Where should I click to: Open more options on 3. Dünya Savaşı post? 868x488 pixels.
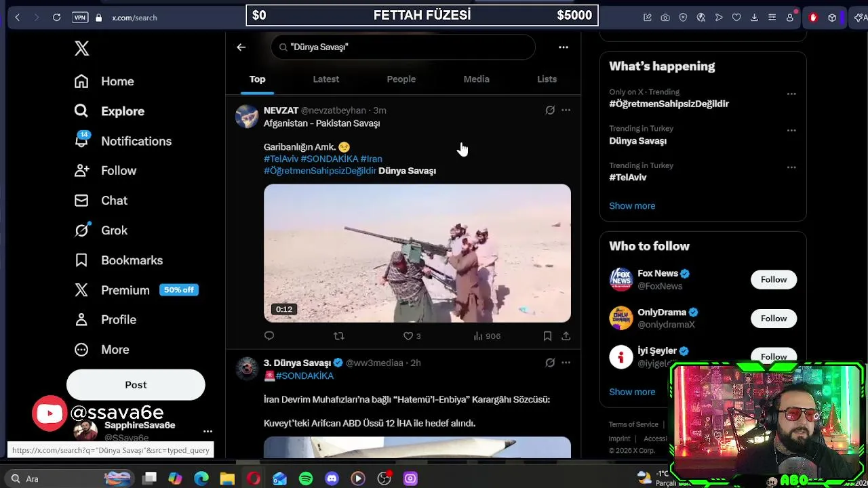[566, 363]
